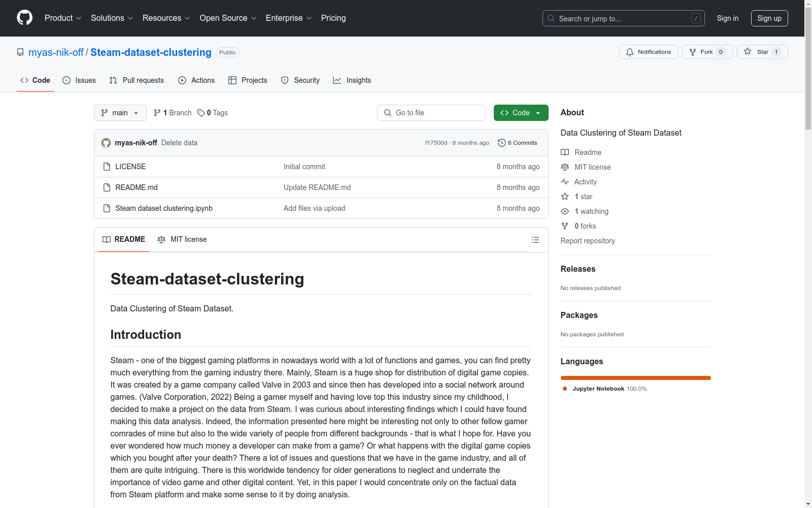
Task: Click the Steam-dataset-clustering repository title link
Action: (151, 52)
